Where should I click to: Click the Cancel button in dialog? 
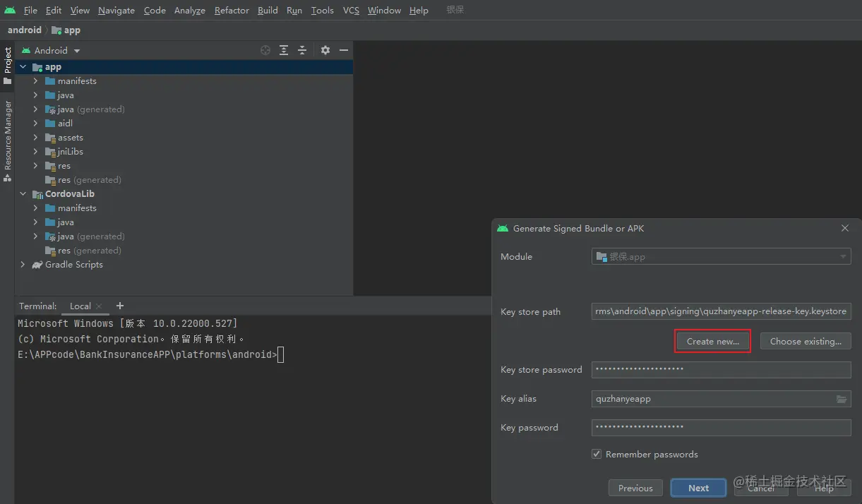coord(761,488)
